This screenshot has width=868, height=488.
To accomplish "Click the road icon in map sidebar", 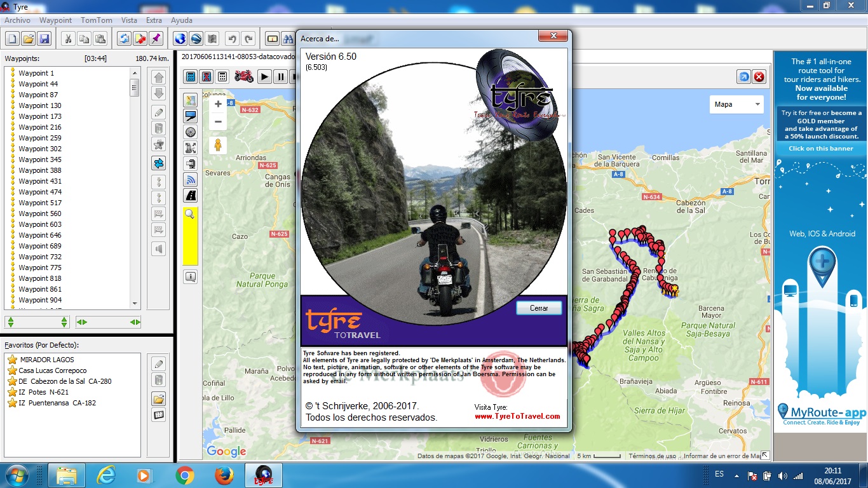I will (x=190, y=196).
